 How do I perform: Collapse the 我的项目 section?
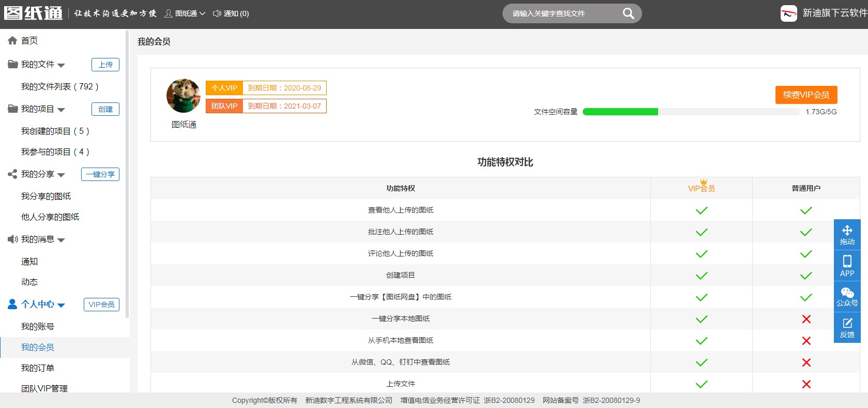[61, 110]
